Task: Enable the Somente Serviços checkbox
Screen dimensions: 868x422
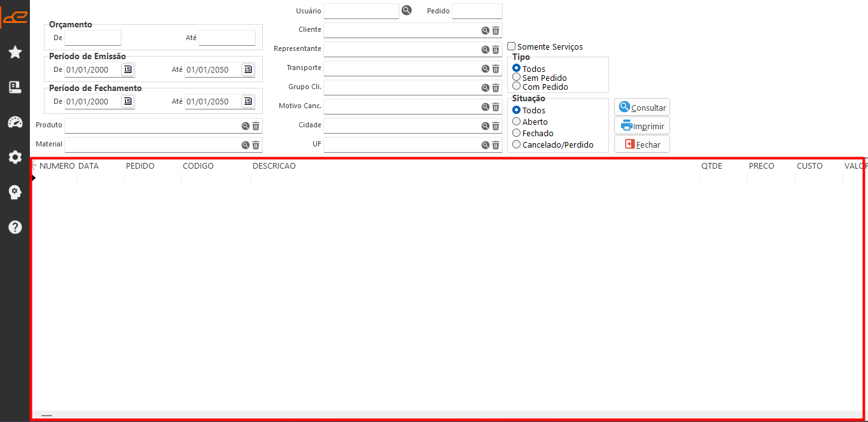Action: click(x=511, y=46)
